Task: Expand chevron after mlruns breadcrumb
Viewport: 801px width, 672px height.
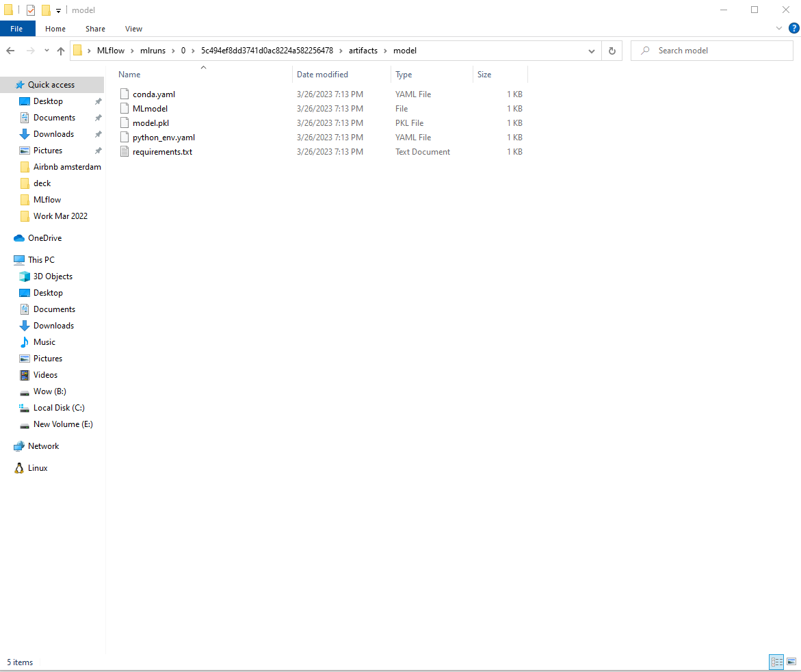Action: [172, 51]
